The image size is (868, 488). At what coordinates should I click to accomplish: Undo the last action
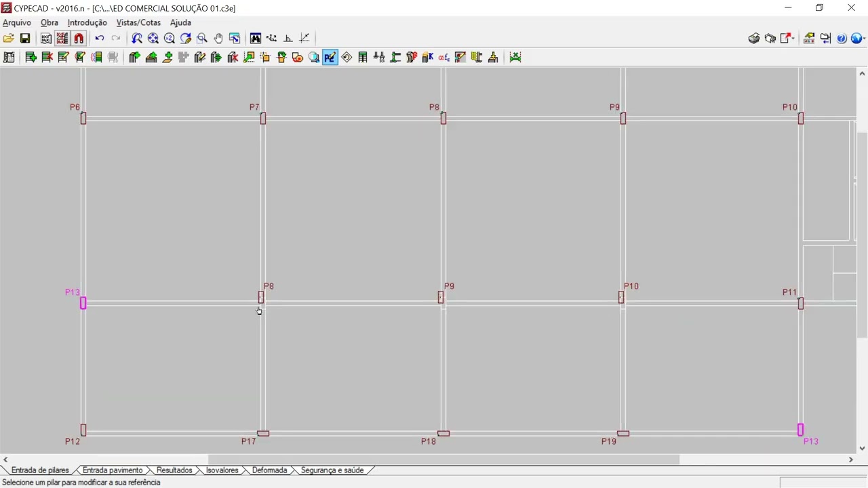100,39
